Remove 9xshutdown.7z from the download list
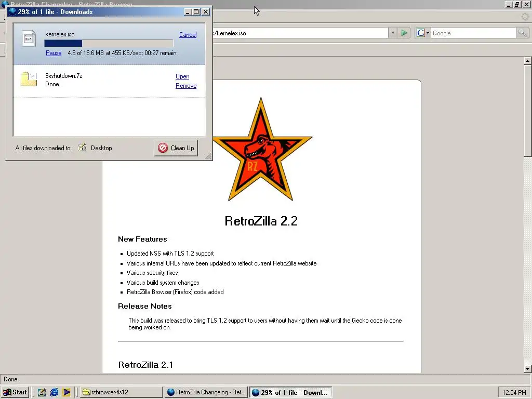The height and width of the screenshot is (399, 532). pyautogui.click(x=186, y=86)
